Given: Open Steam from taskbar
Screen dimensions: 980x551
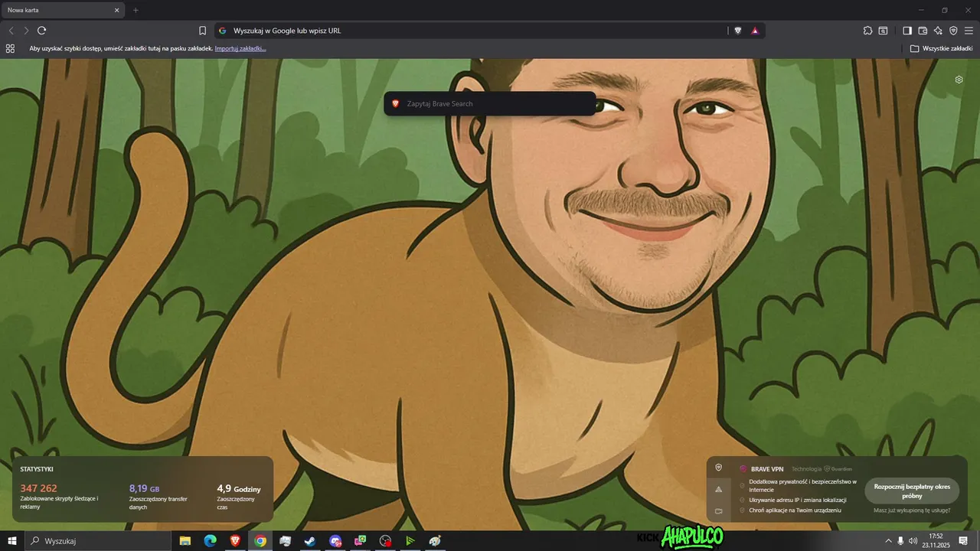Looking at the screenshot, I should click(x=310, y=541).
